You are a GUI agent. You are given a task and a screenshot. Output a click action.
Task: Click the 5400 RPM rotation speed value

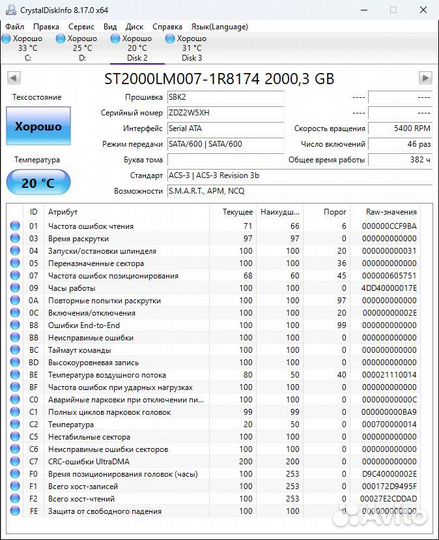coord(400,128)
